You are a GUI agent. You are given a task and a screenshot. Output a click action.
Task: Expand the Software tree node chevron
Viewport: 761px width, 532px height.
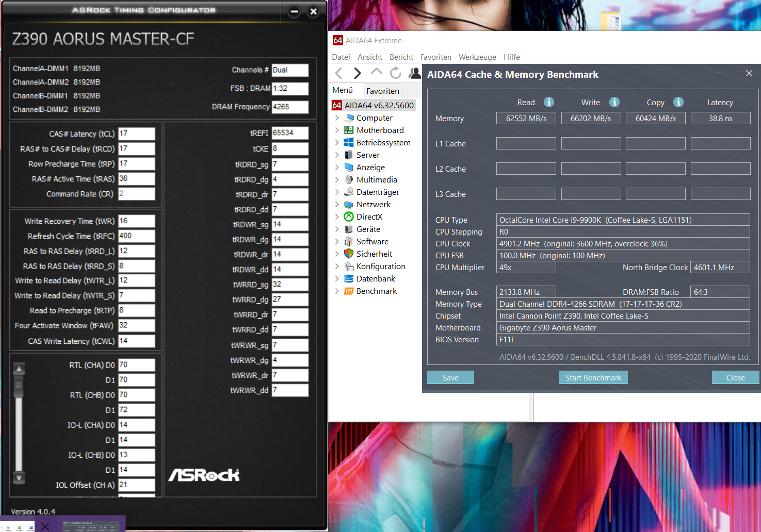pyautogui.click(x=337, y=241)
